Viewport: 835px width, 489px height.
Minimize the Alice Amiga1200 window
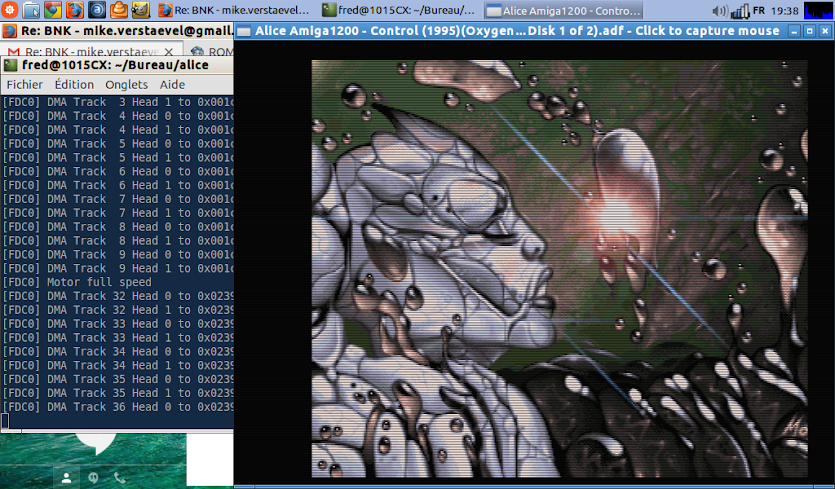click(795, 31)
